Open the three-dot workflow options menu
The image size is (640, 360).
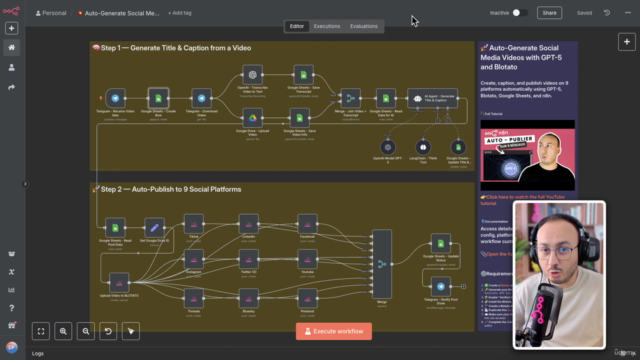point(628,13)
